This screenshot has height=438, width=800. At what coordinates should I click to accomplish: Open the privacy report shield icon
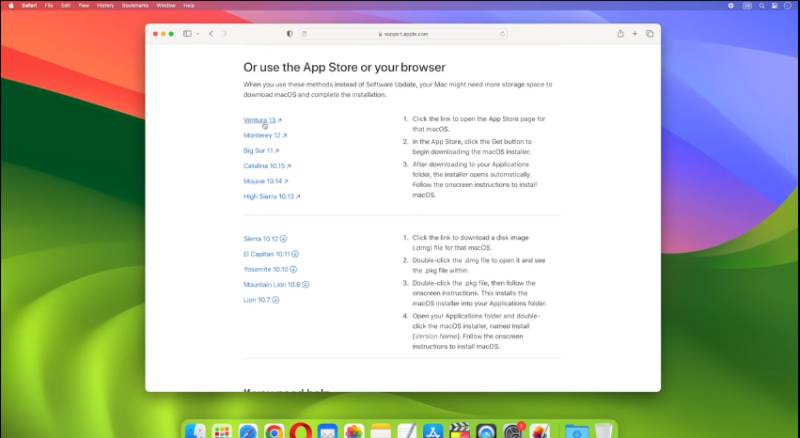click(290, 34)
